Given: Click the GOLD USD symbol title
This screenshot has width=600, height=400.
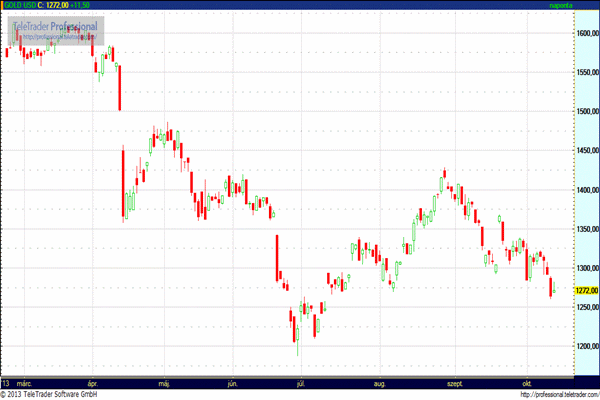Looking at the screenshot, I should (19, 5).
